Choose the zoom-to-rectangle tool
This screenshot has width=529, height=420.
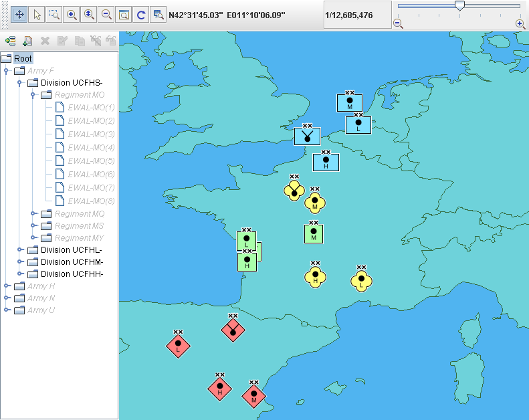(55, 14)
